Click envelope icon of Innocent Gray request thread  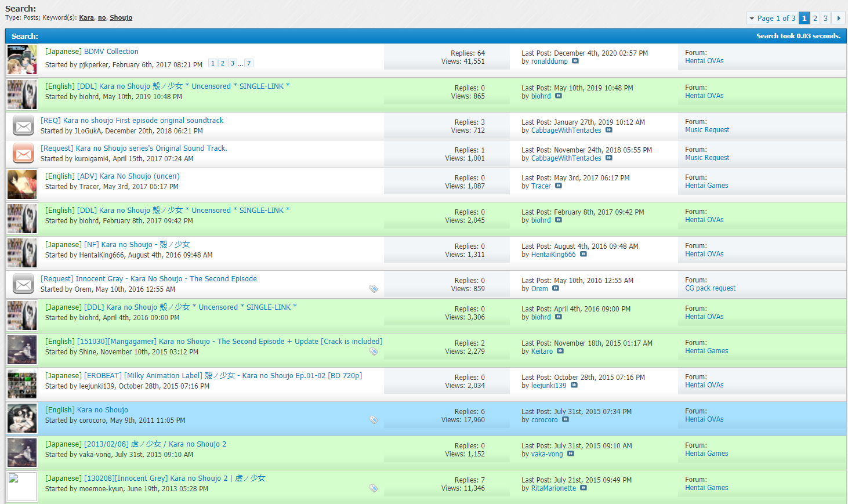click(x=24, y=284)
